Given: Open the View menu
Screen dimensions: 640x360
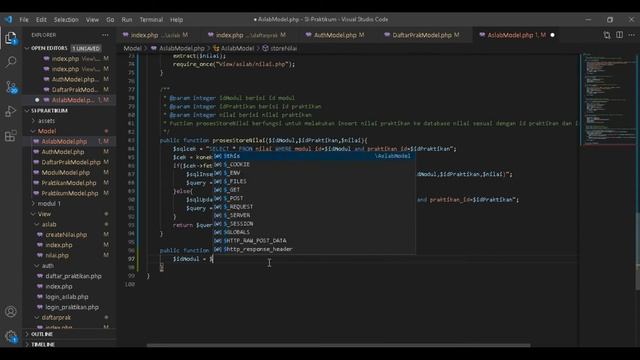Looking at the screenshot, I should pyautogui.click(x=92, y=20).
